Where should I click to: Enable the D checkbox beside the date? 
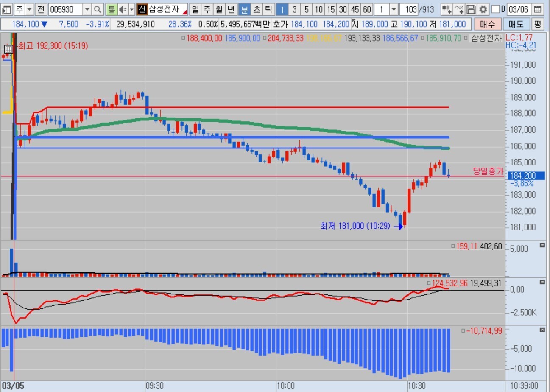pyautogui.click(x=495, y=9)
